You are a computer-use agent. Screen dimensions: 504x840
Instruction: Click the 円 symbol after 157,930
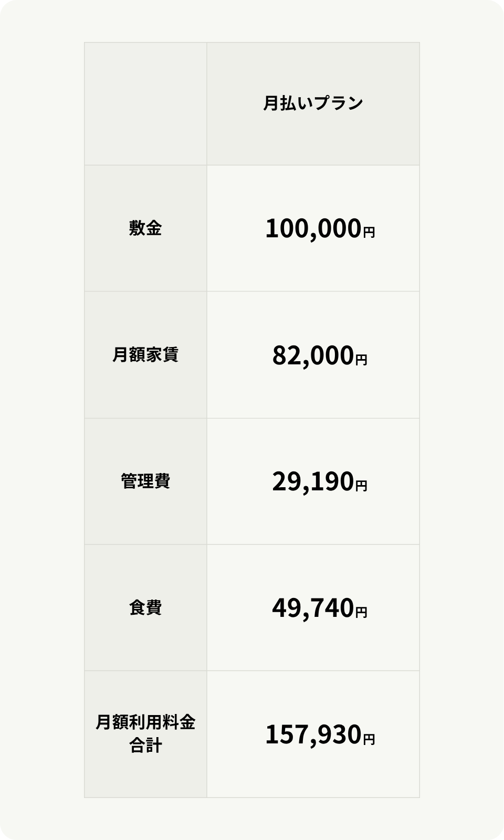tap(369, 739)
